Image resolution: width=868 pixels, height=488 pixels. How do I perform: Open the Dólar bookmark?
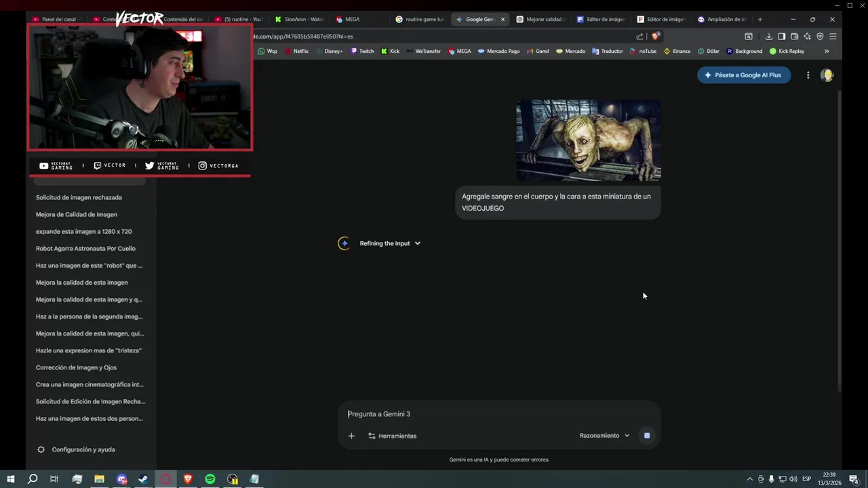click(709, 51)
